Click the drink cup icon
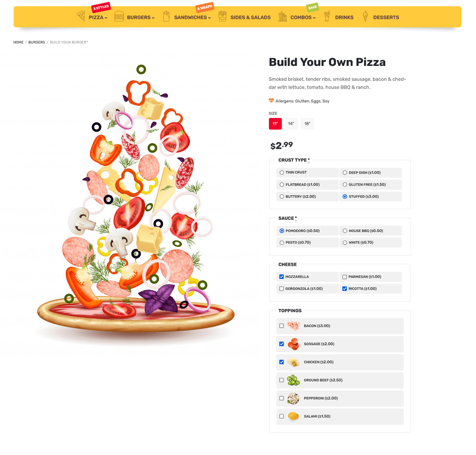This screenshot has width=476, height=455. pyautogui.click(x=327, y=16)
